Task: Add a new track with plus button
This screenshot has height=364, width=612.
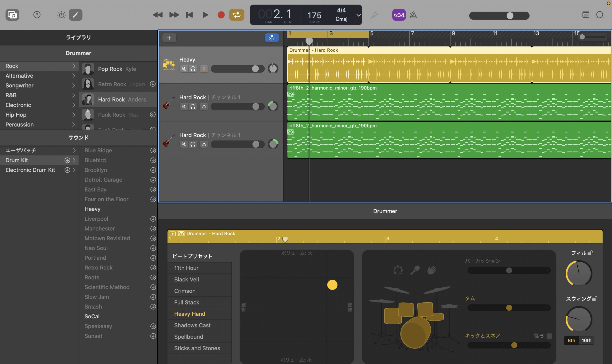Action: pyautogui.click(x=169, y=38)
